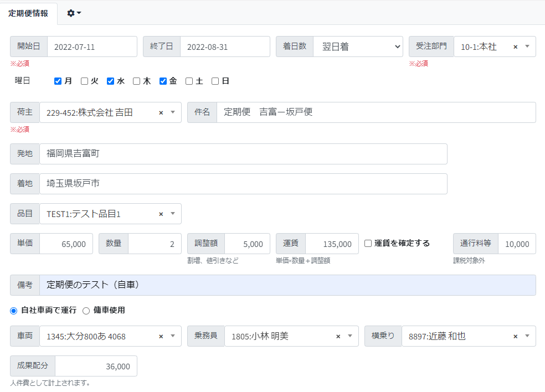
Task: Expand the 着日数 dropdown showing 翌日着
Action: tap(358, 47)
